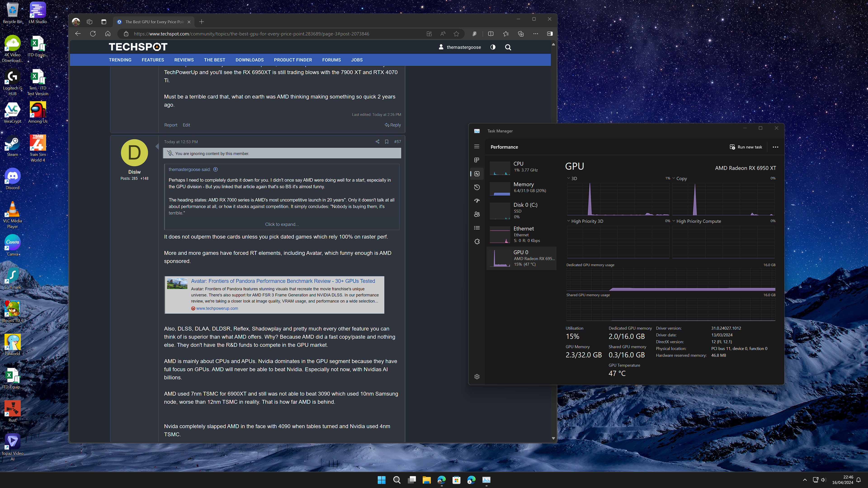Open FEATURES nav item

pyautogui.click(x=153, y=60)
